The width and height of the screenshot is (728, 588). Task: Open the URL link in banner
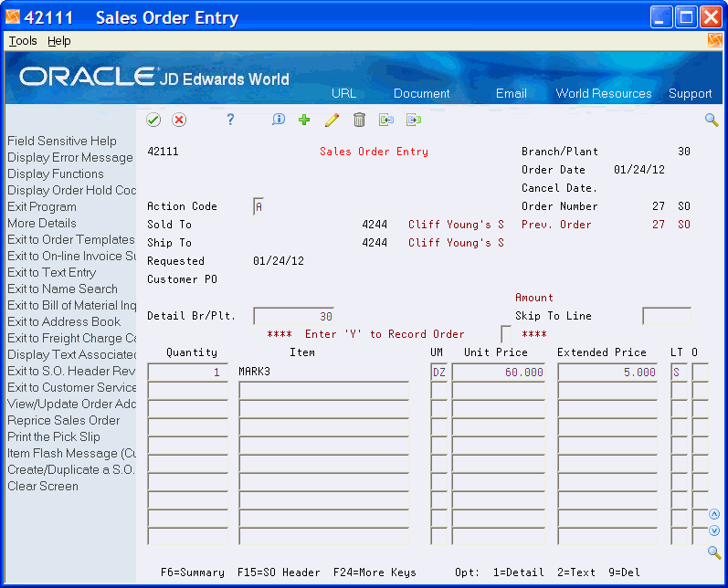[343, 93]
